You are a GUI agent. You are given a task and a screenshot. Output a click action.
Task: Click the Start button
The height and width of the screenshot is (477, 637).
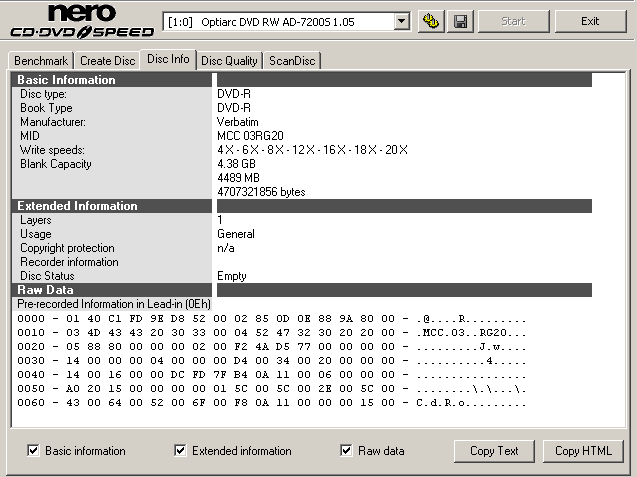click(x=513, y=21)
